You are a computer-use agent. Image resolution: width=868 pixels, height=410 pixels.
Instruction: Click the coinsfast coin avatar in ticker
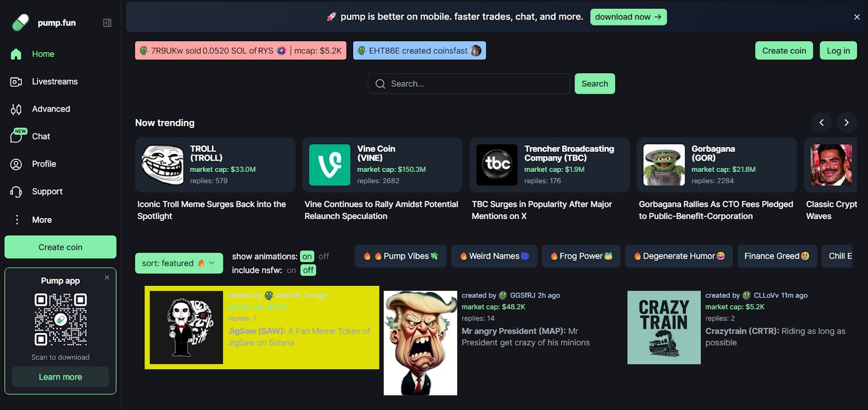point(476,50)
